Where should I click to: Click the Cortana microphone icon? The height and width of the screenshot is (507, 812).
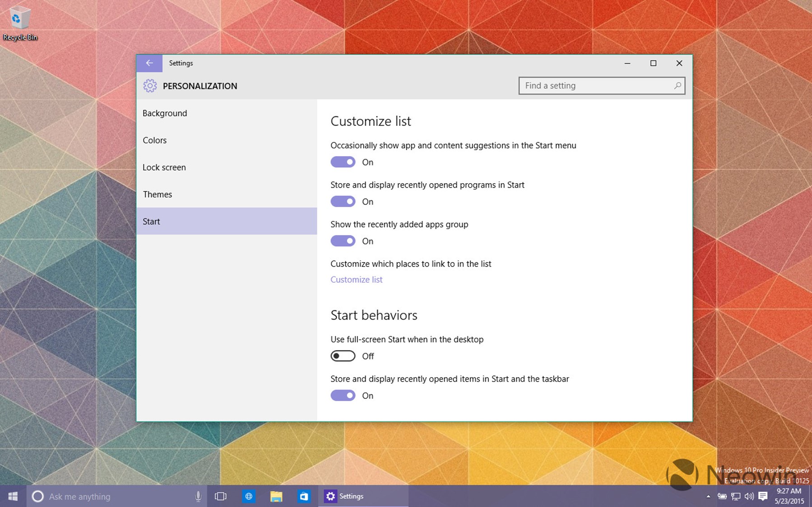(198, 496)
